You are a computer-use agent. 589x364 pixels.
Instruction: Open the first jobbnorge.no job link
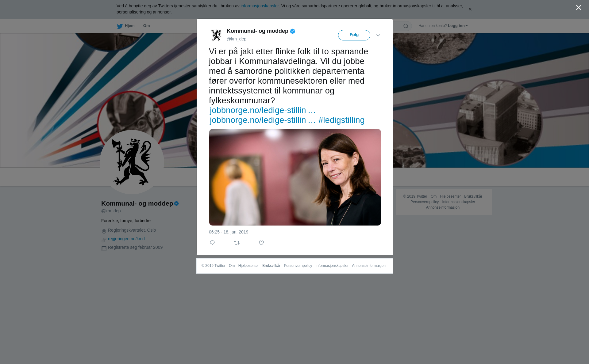point(263,110)
